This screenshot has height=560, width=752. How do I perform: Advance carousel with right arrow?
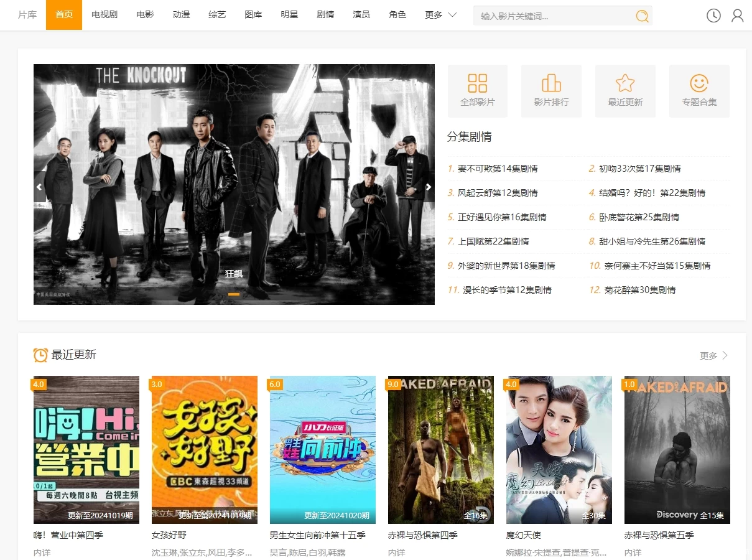(429, 187)
